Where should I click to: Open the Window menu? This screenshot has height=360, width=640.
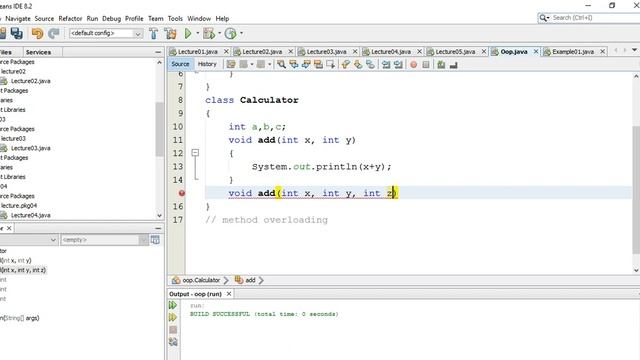pos(199,18)
